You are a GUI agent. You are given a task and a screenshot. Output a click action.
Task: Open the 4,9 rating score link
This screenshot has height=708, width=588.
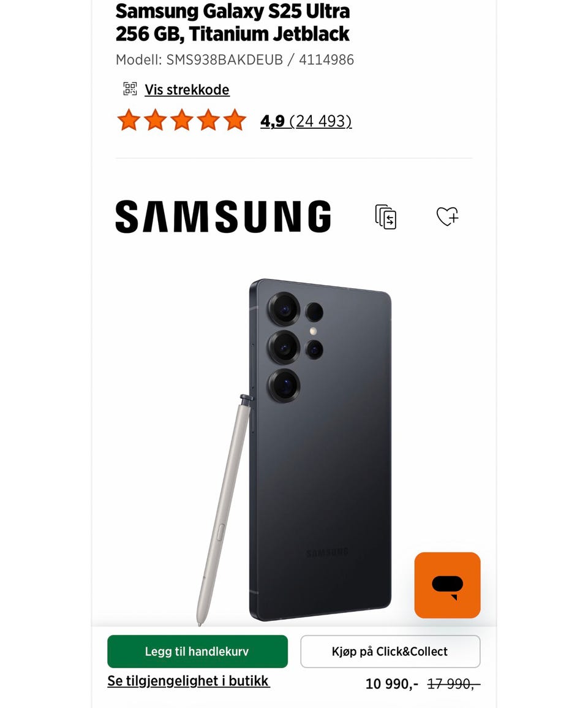point(272,121)
